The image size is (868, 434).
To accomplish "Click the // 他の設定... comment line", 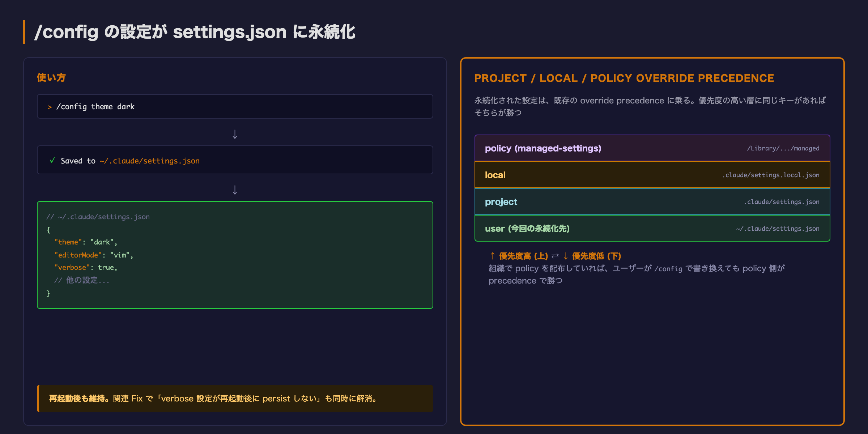I will tap(82, 280).
